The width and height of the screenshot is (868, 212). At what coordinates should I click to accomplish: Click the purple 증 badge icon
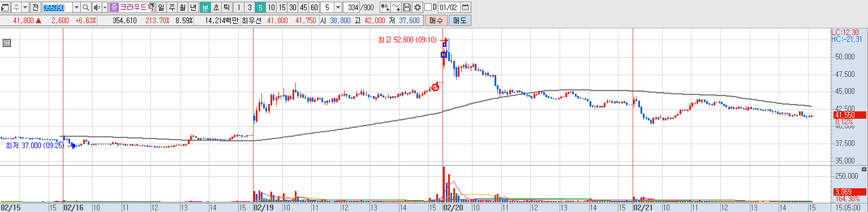(x=114, y=7)
